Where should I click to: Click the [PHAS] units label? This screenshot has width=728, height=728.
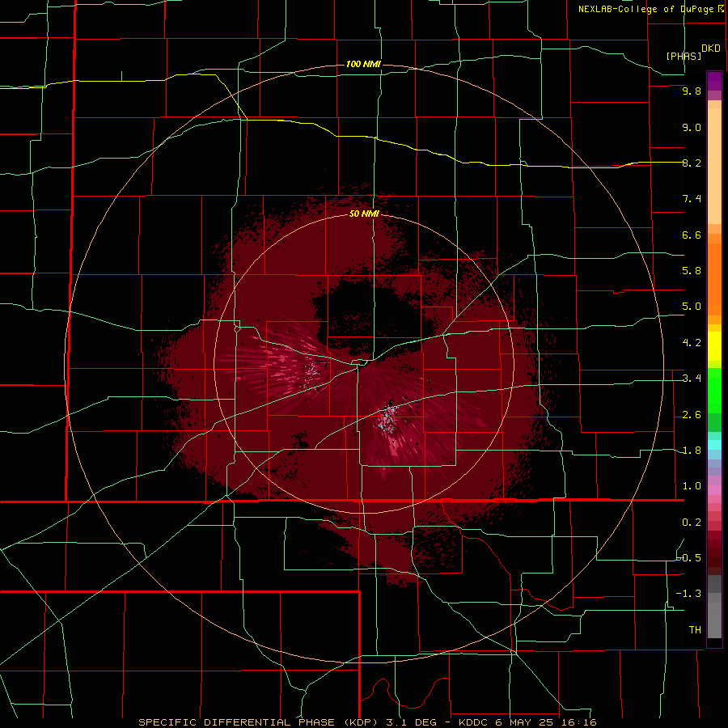click(684, 56)
